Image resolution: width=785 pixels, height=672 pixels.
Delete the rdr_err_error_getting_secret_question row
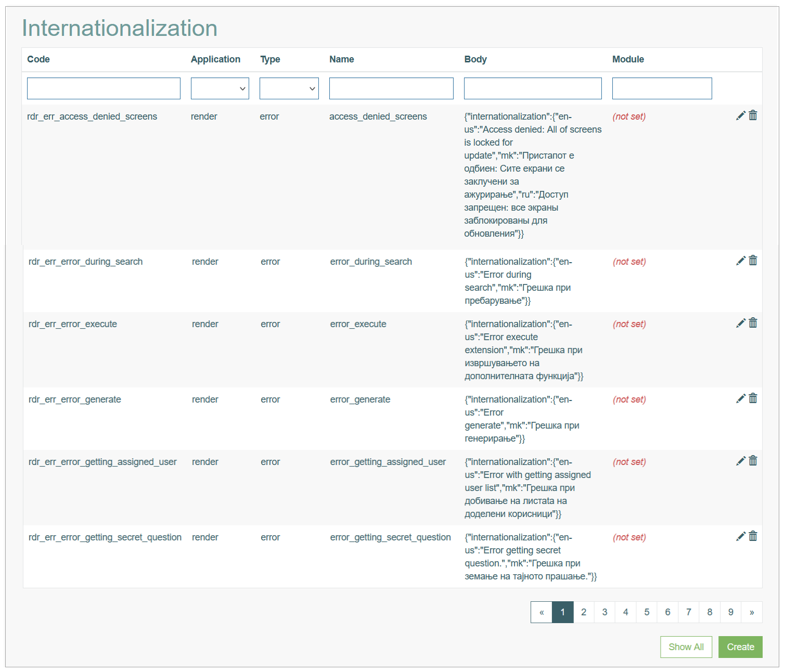pyautogui.click(x=753, y=536)
